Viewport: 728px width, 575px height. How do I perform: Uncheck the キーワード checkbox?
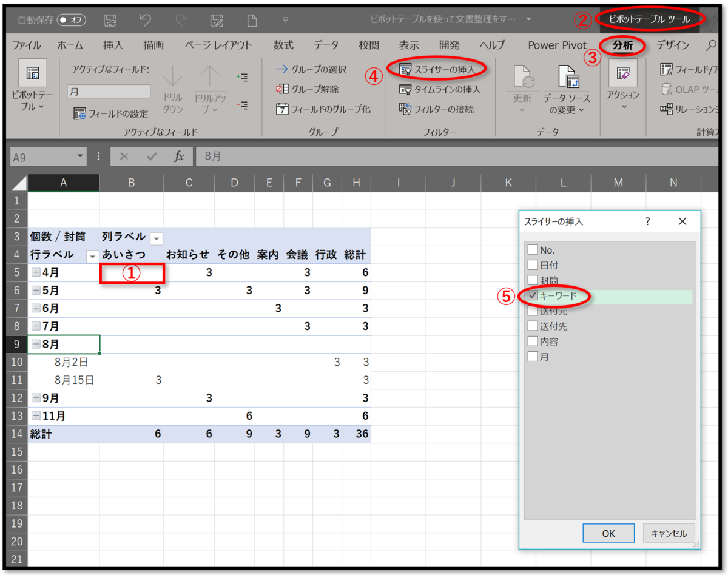[x=533, y=295]
